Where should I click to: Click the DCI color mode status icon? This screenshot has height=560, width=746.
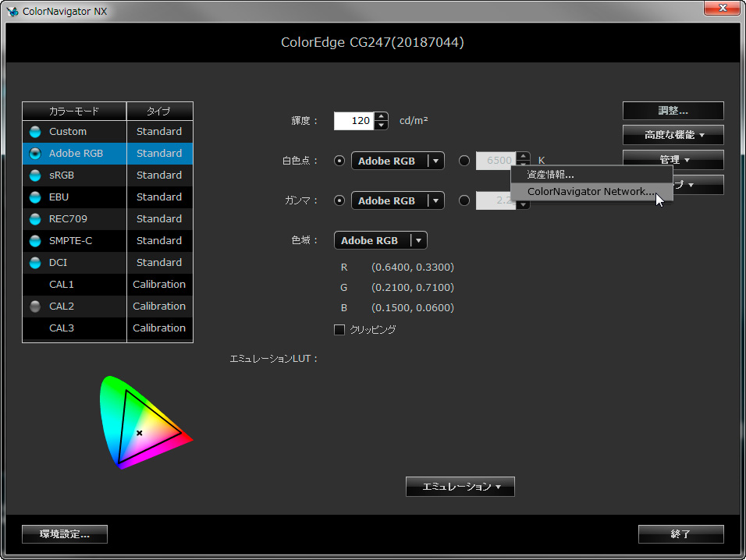[35, 263]
